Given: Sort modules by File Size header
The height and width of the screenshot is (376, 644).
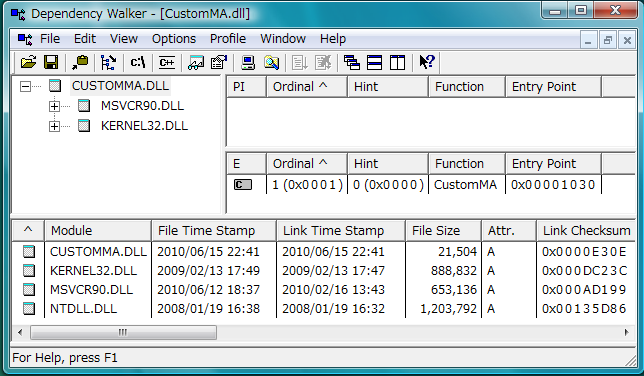Looking at the screenshot, I should (x=444, y=231).
